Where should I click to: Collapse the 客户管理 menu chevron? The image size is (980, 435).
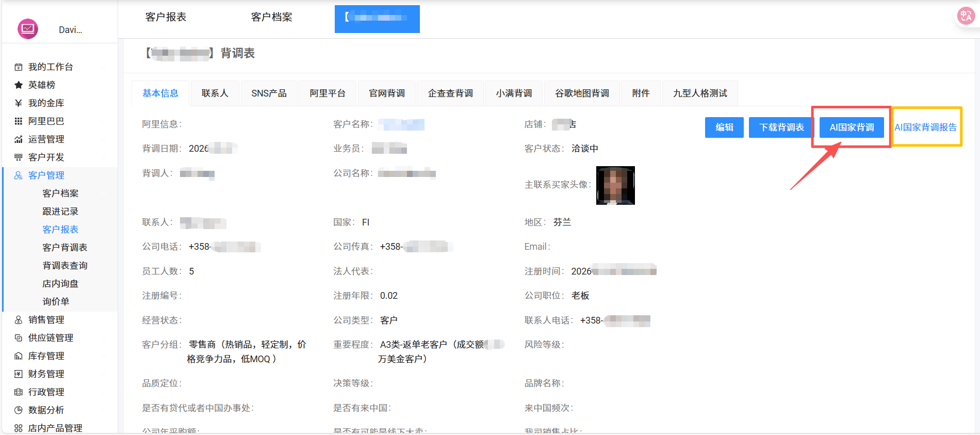[x=104, y=175]
